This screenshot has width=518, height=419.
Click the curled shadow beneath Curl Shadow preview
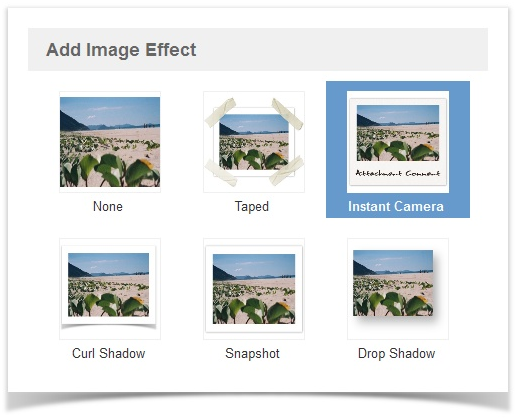pyautogui.click(x=109, y=326)
